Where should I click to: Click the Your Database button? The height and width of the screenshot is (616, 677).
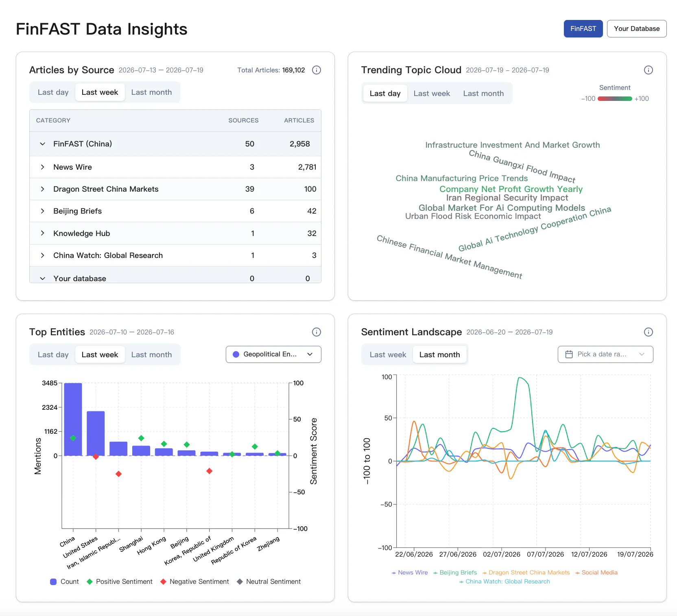[637, 29]
